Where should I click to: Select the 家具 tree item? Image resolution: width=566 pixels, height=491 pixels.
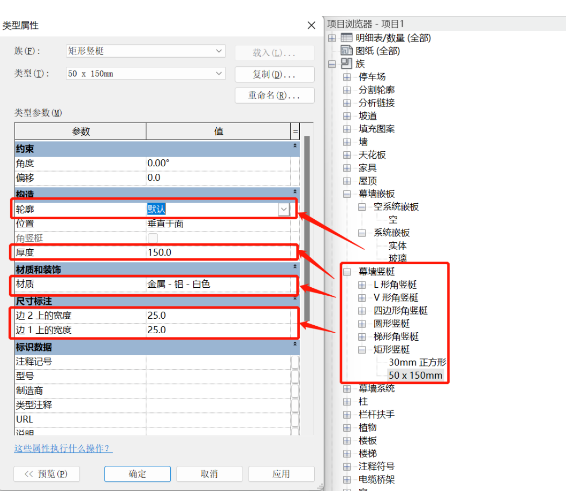pos(368,168)
